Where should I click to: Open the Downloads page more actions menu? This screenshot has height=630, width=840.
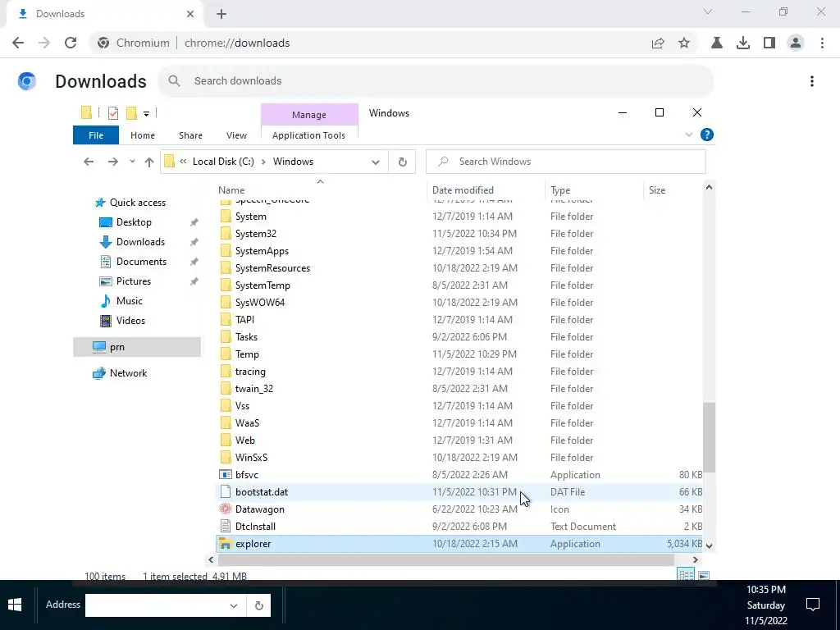click(x=812, y=81)
